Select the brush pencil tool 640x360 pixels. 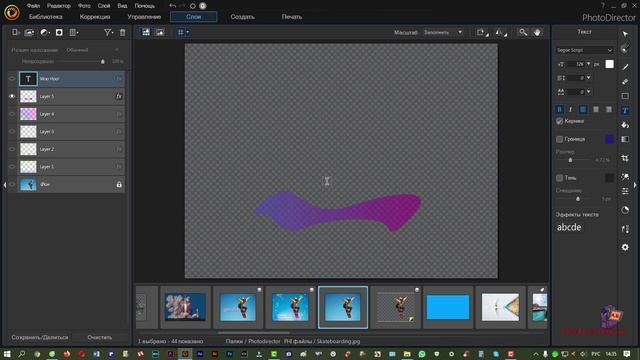625,67
